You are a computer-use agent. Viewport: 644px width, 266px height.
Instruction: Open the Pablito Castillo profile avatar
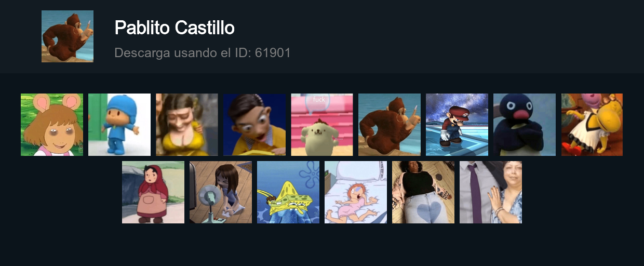[68, 36]
